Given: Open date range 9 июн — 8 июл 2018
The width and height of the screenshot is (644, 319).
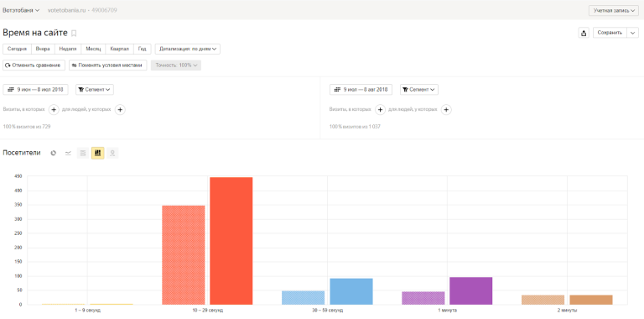Looking at the screenshot, I should tap(36, 89).
